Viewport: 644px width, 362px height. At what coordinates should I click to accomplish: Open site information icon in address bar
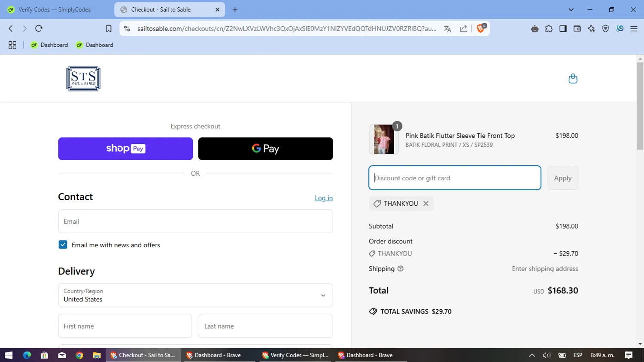tap(127, 28)
